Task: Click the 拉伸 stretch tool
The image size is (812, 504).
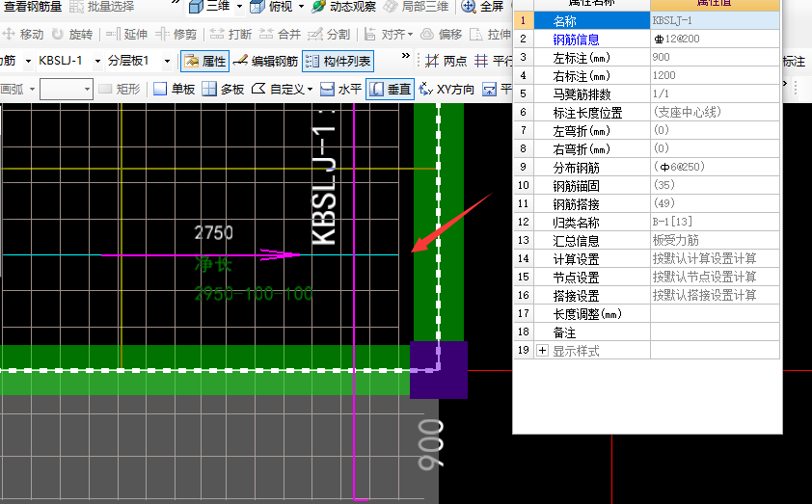Action: [490, 34]
